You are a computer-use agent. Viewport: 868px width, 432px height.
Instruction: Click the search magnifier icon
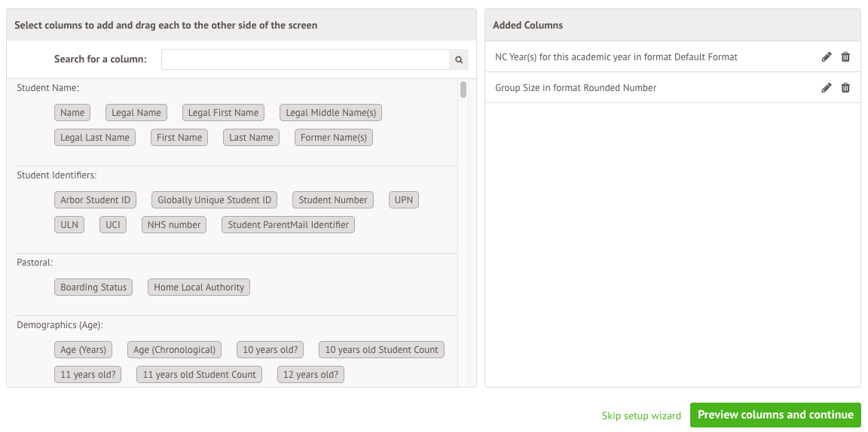pos(458,59)
